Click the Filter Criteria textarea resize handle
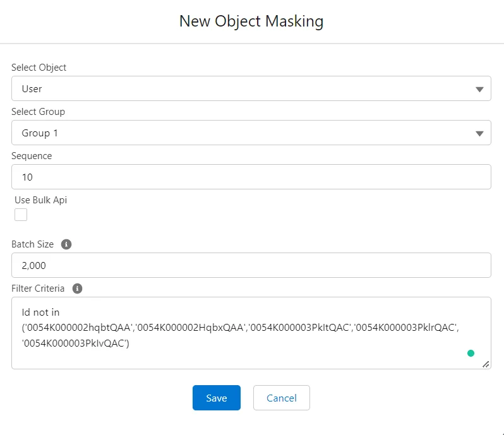The width and height of the screenshot is (504, 435). (x=486, y=364)
